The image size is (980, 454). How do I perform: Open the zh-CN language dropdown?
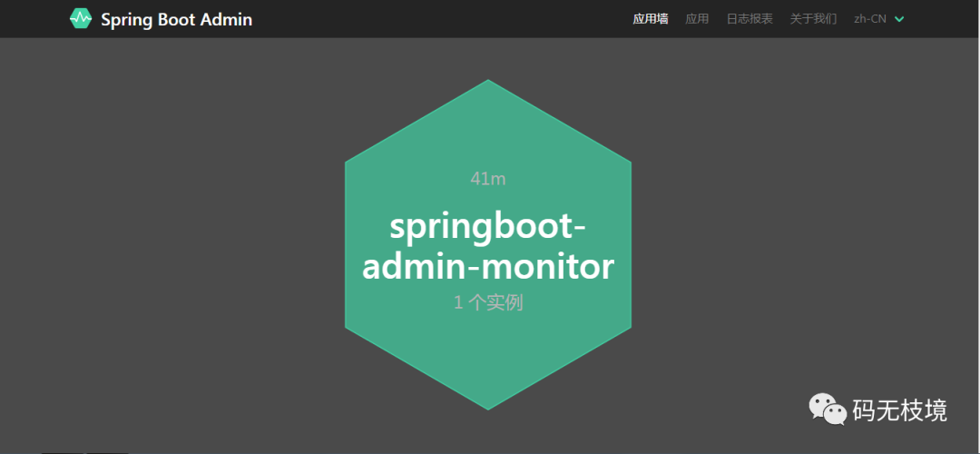[x=878, y=19]
